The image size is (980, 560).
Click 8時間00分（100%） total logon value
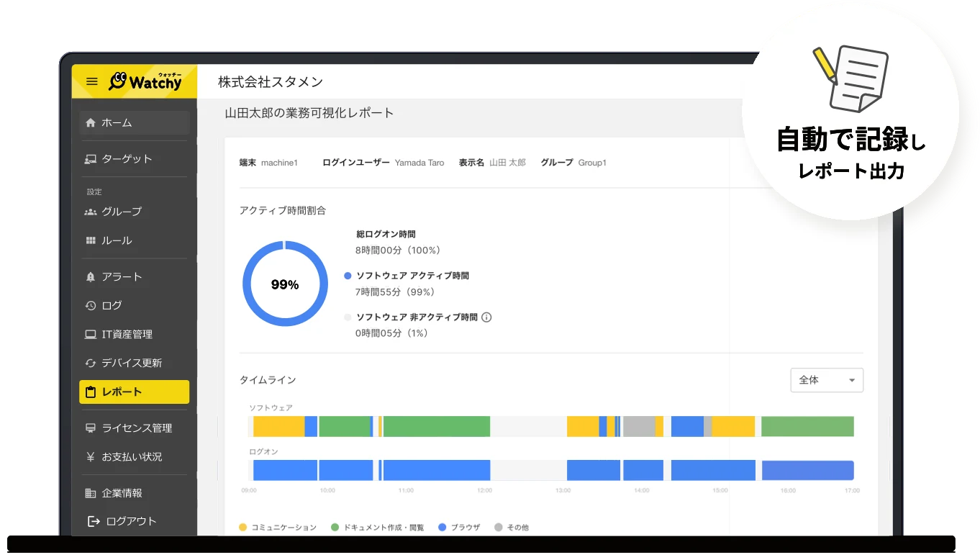[398, 250]
